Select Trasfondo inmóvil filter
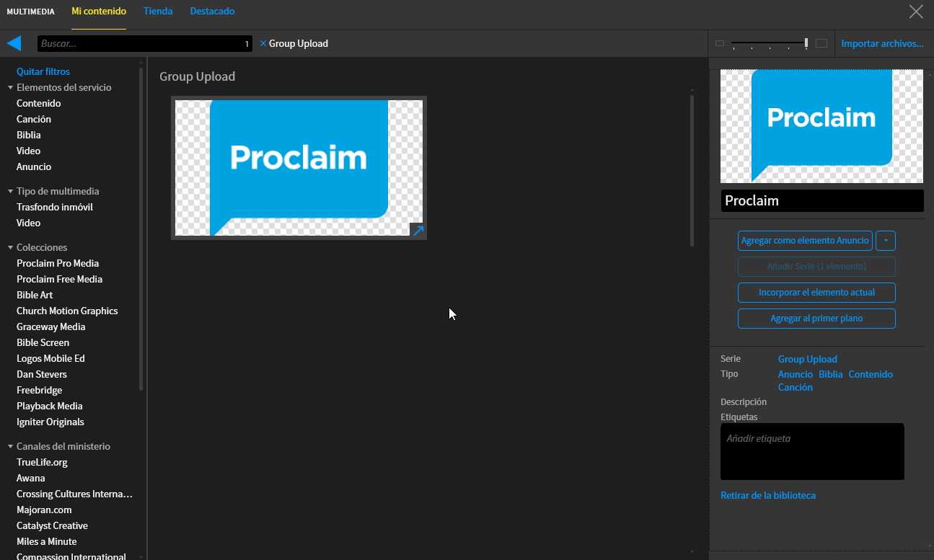Image resolution: width=934 pixels, height=560 pixels. coord(55,207)
